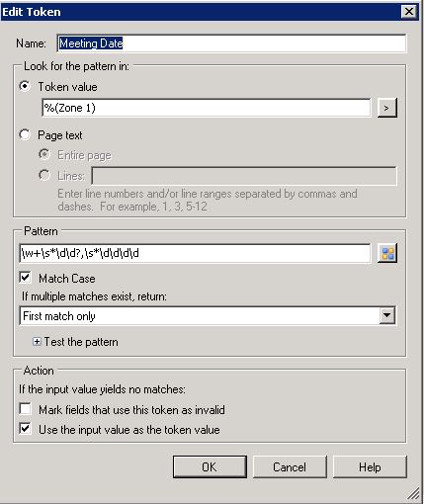Enable Mark fields that use this token as invalid
Image resolution: width=424 pixels, height=504 pixels.
coord(26,409)
